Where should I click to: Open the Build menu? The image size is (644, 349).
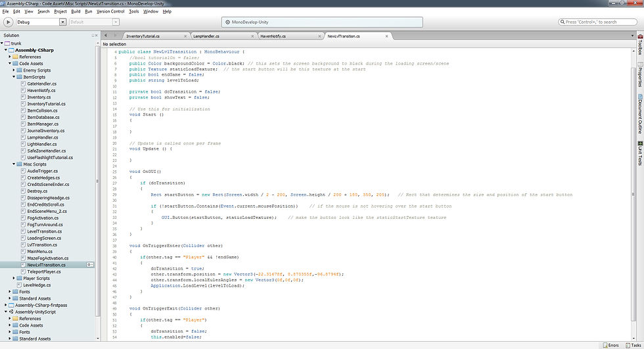tap(76, 11)
